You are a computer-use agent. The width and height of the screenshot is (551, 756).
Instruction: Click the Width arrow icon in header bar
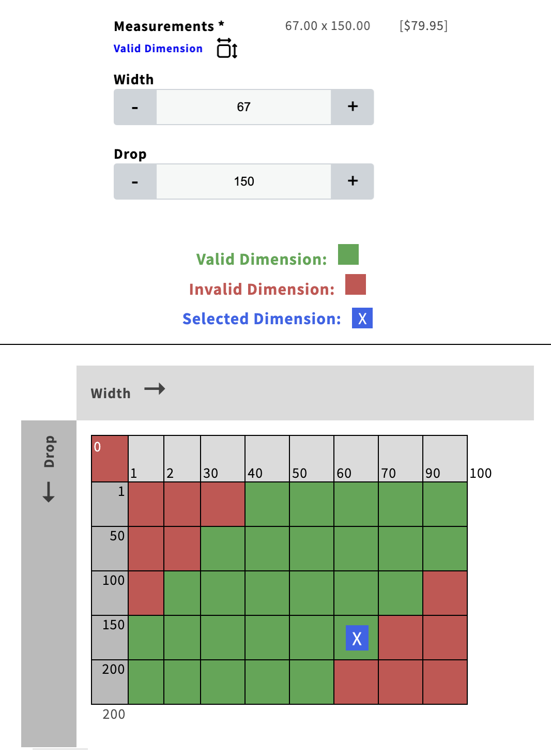coord(155,389)
